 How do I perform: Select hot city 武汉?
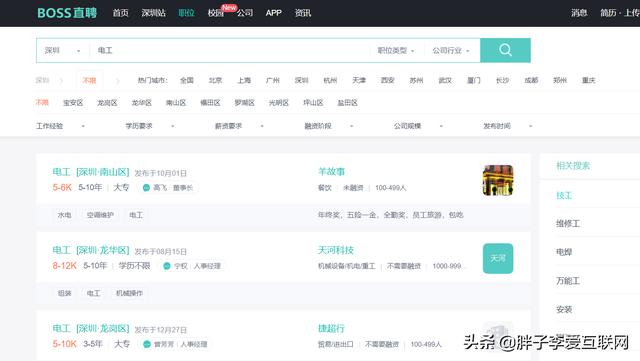445,80
